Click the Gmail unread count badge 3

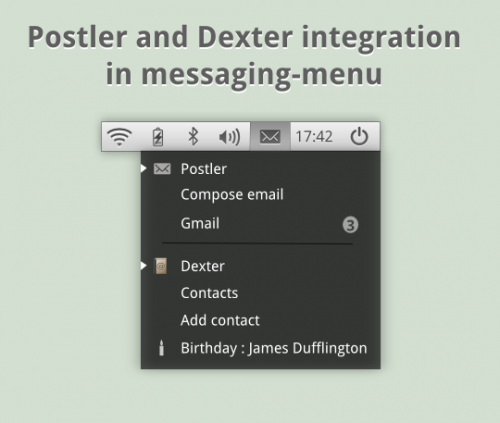350,225
